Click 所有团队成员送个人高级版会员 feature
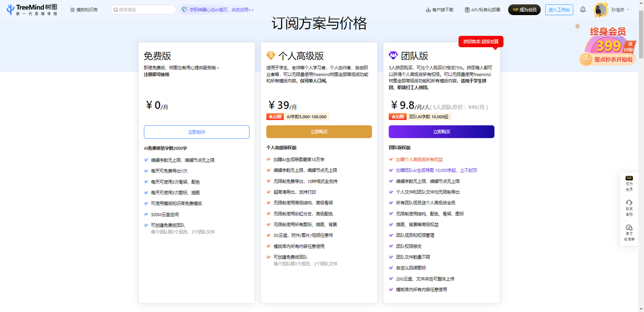The height and width of the screenshot is (312, 644). tap(426, 203)
